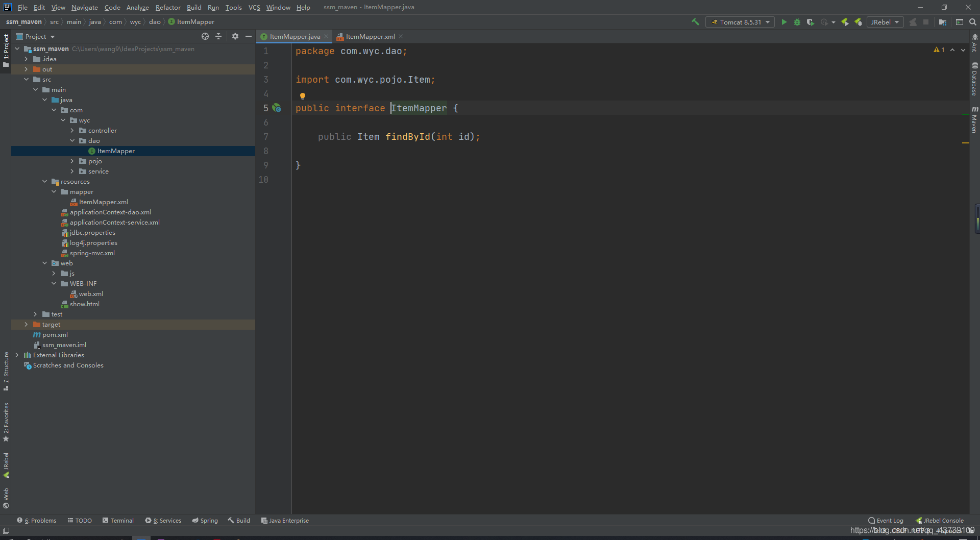Expand the service package

click(x=72, y=171)
